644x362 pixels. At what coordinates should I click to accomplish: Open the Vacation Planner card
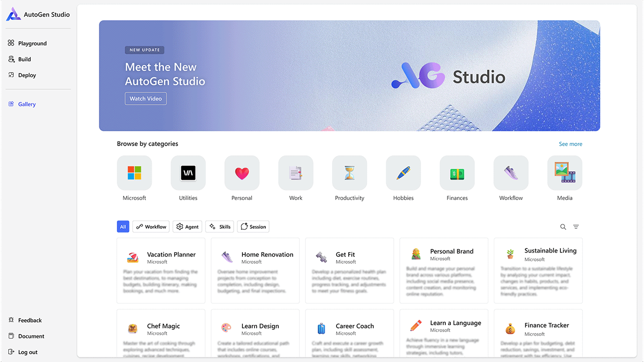click(x=161, y=271)
